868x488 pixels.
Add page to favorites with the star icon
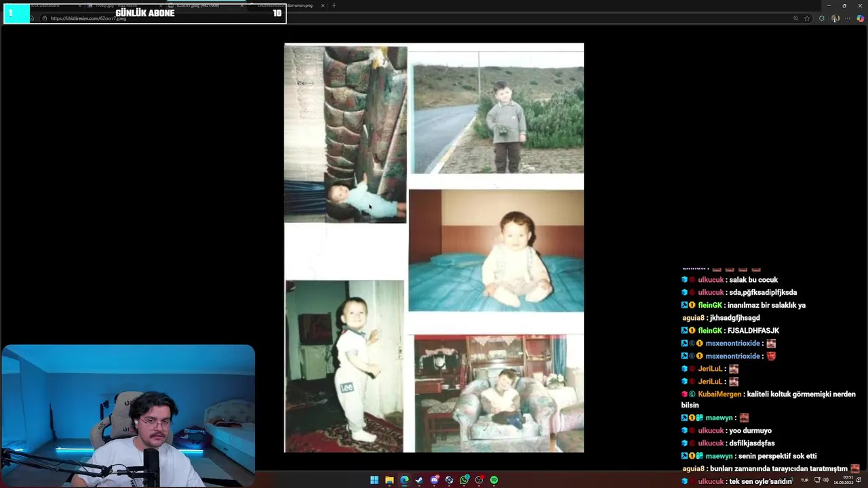point(807,18)
